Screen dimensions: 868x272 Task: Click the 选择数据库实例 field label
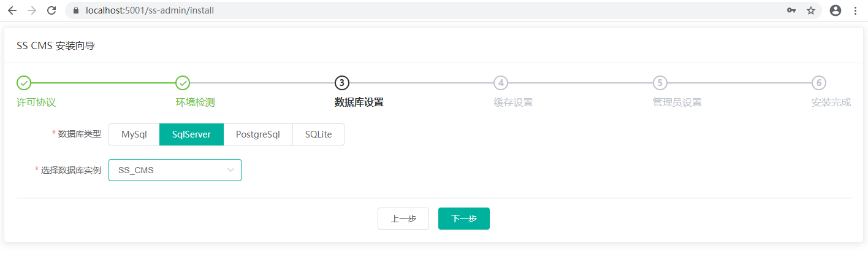click(70, 170)
